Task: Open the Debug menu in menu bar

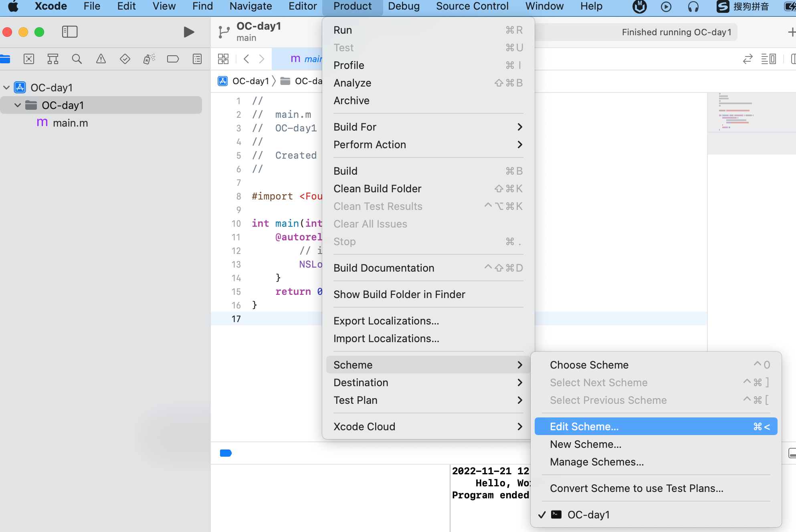Action: (404, 6)
